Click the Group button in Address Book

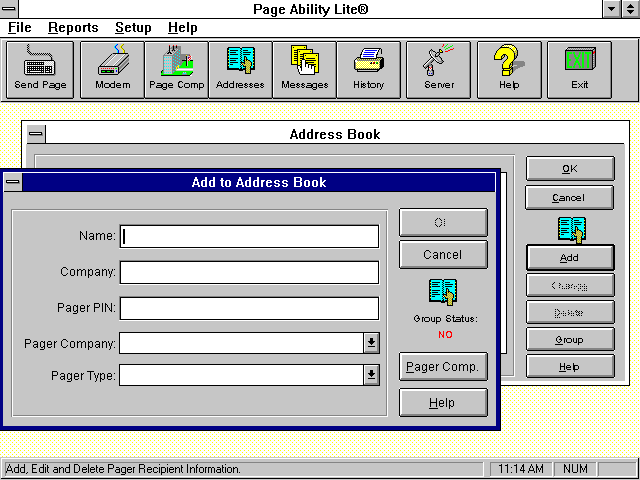click(569, 340)
